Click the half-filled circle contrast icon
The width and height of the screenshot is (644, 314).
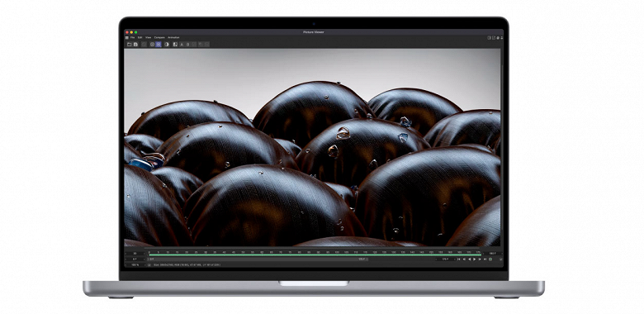point(167,45)
